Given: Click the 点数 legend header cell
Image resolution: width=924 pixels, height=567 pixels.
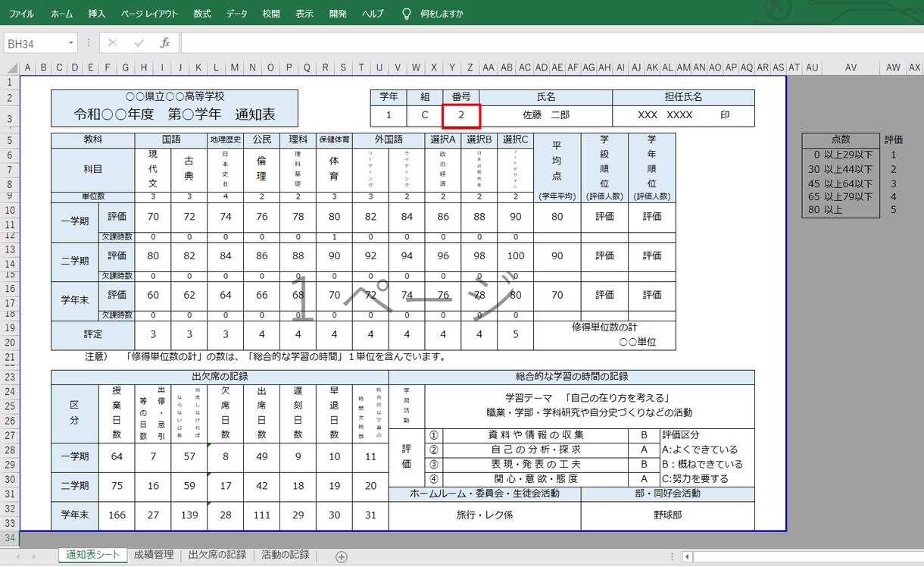Looking at the screenshot, I should point(841,139).
